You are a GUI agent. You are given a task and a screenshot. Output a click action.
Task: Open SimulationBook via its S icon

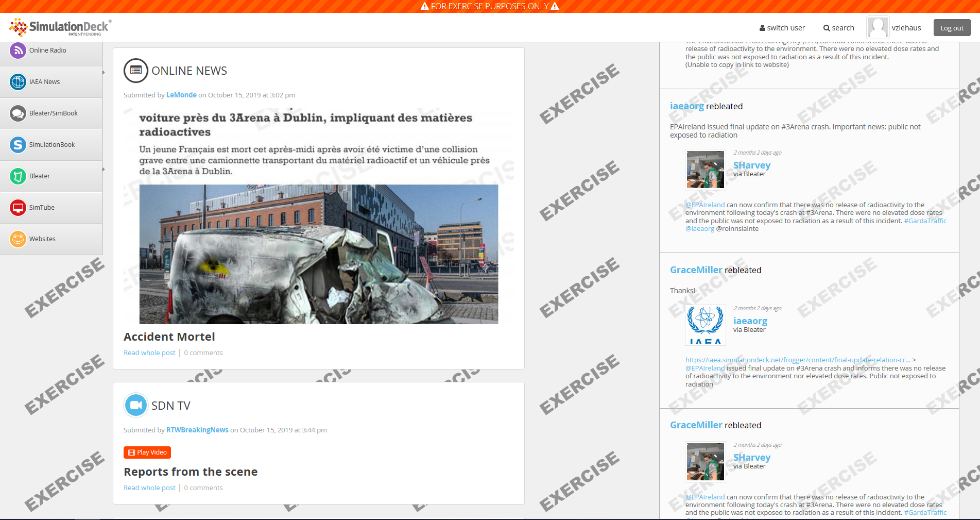point(18,145)
